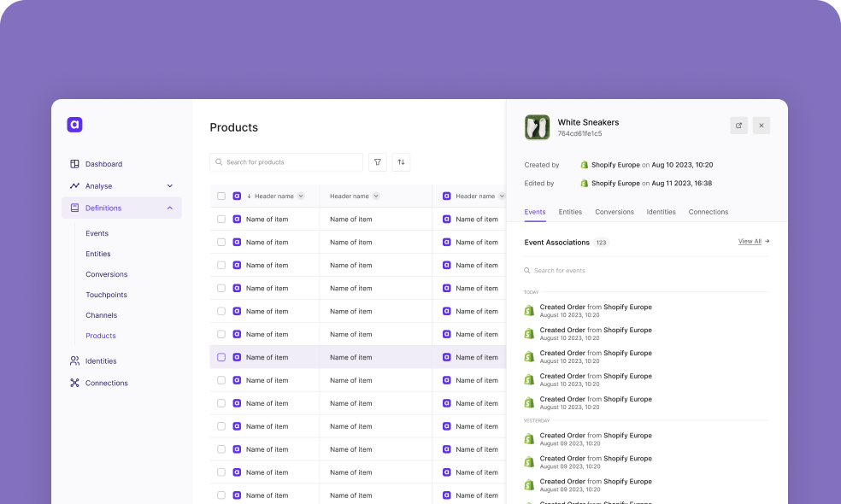
Task: Open Identities section in the sidebar
Action: [x=100, y=361]
